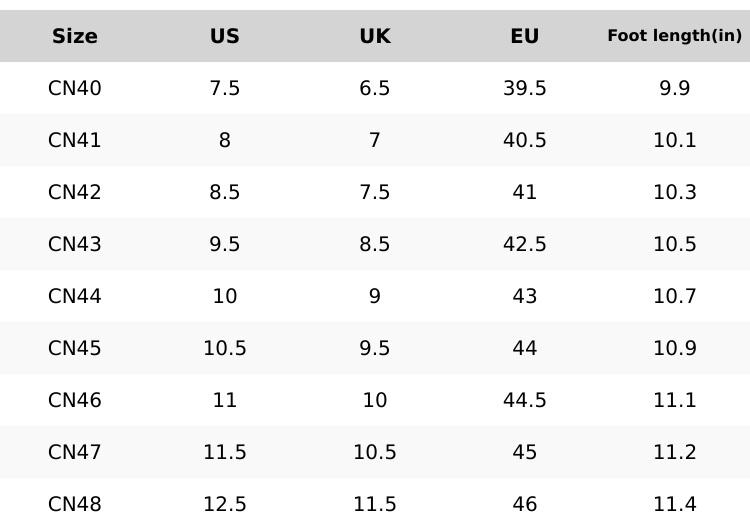Viewport: 750px width, 530px height.
Task: Select the CN43 size cell
Action: [x=75, y=244]
